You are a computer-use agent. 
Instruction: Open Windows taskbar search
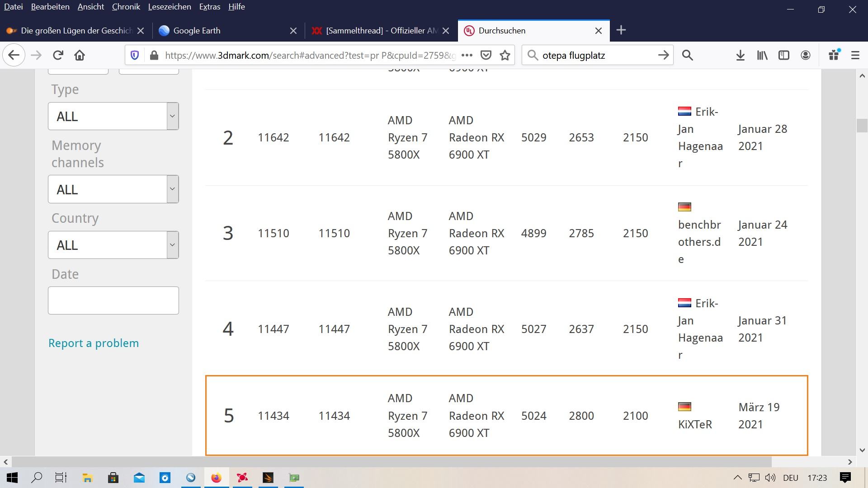point(37,478)
